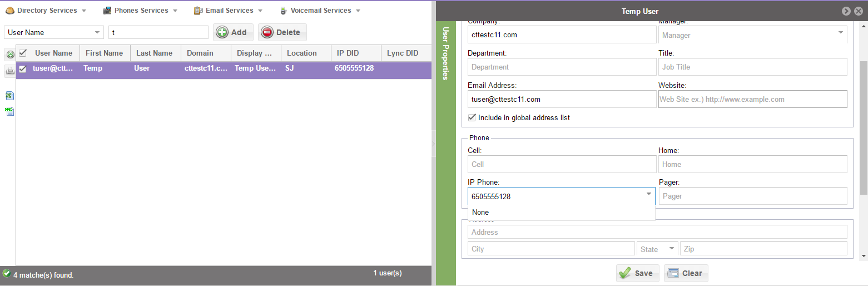868x286 pixels.
Task: Click the SJ location cell
Action: [305, 68]
